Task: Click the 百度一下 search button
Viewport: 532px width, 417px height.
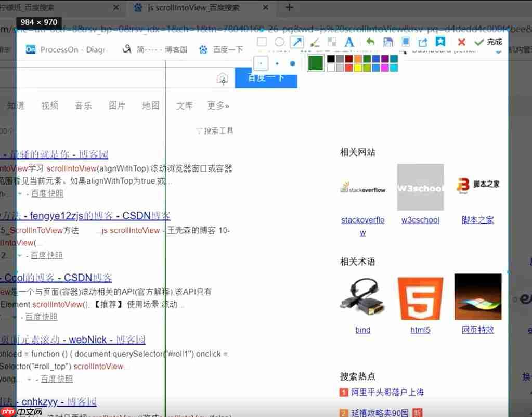Action: pyautogui.click(x=266, y=78)
